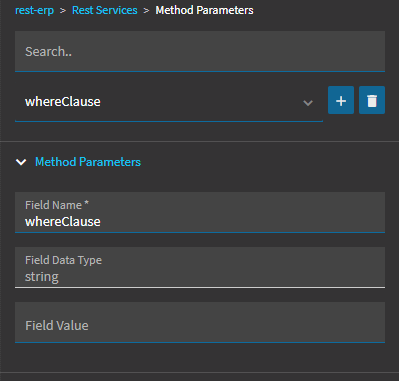This screenshot has height=381, width=399.
Task: Navigate to rest-erp breadcrumb link
Action: click(34, 10)
